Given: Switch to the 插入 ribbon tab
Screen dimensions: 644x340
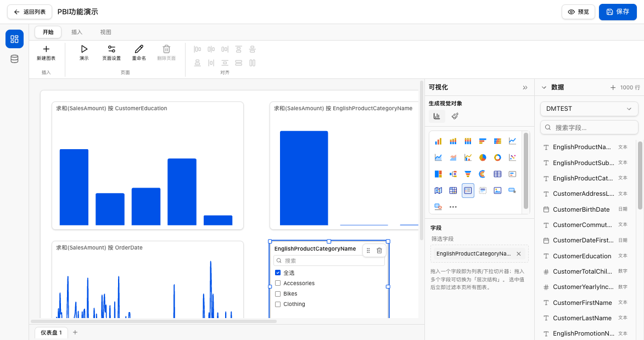Looking at the screenshot, I should pos(77,32).
